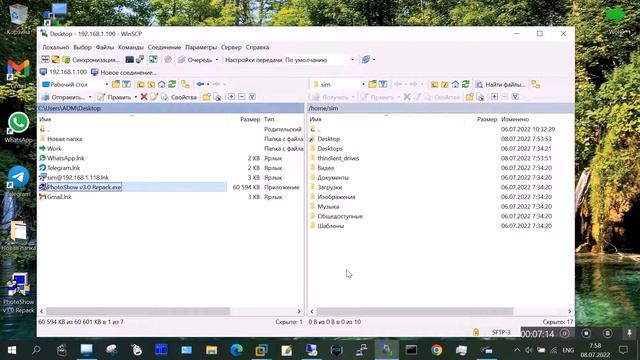Select the Загрузки remote folder
Screen dimensions: 640x360
coord(329,187)
